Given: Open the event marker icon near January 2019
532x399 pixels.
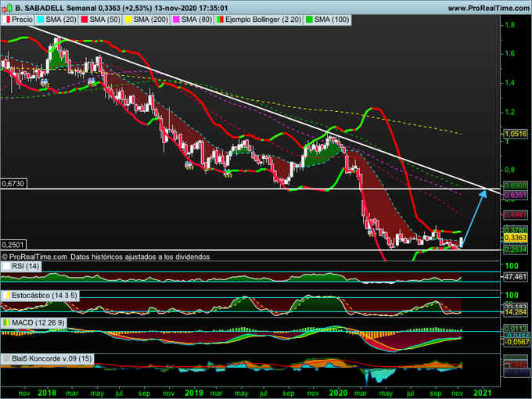Looking at the screenshot, I should coord(189,165).
